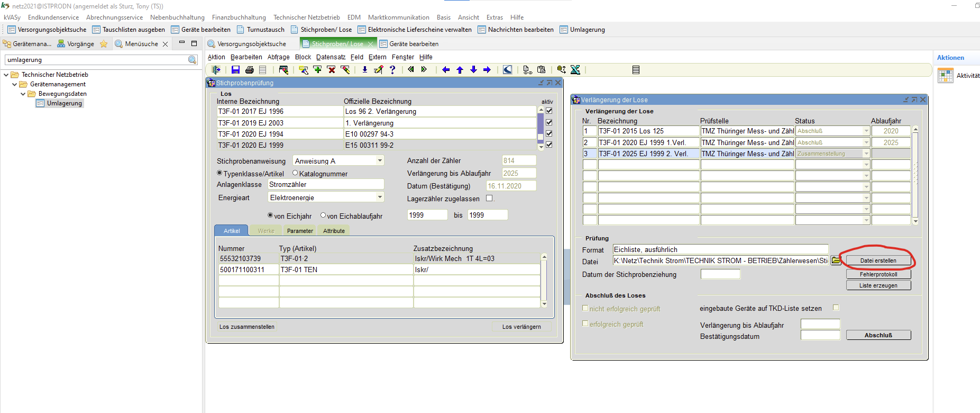Click the Excel export icon in the toolbar
This screenshot has width=980, height=413.
click(x=575, y=70)
